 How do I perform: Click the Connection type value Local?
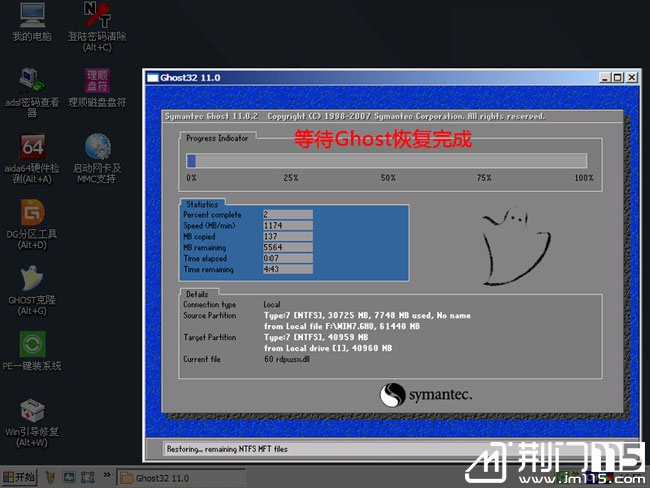(272, 304)
